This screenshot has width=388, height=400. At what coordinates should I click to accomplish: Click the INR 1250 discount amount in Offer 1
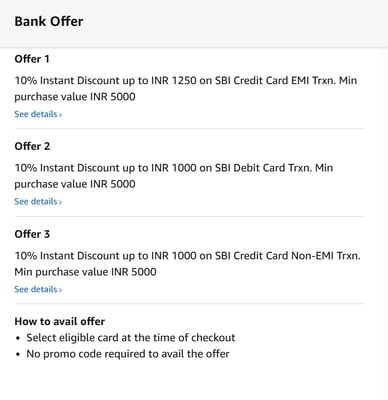174,81
